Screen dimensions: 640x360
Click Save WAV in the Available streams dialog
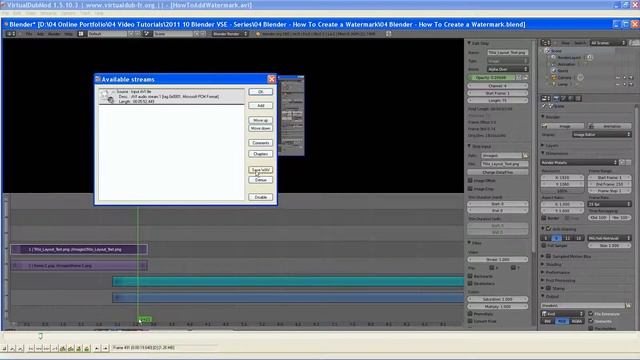pos(260,169)
